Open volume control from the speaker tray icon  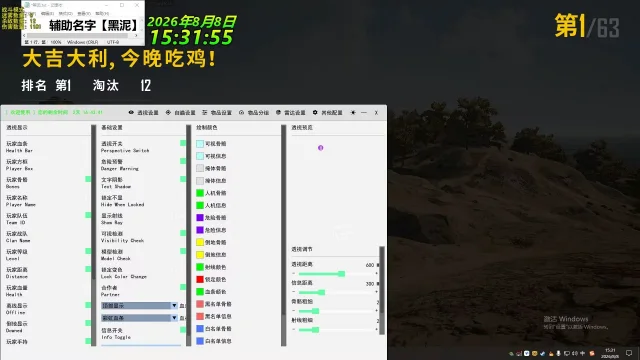coord(575,353)
